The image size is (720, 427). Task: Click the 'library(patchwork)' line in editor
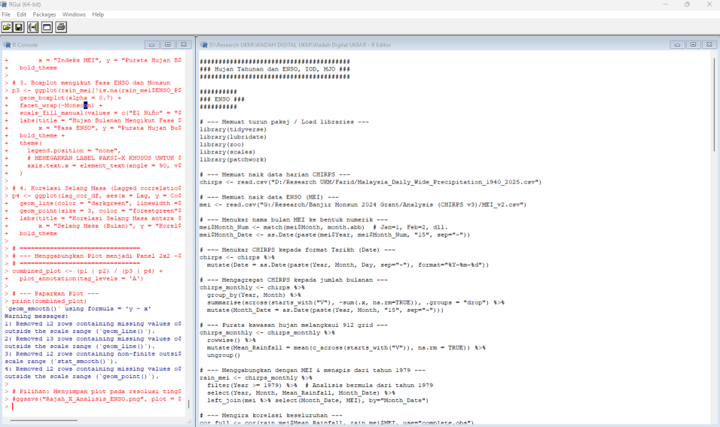(x=233, y=160)
